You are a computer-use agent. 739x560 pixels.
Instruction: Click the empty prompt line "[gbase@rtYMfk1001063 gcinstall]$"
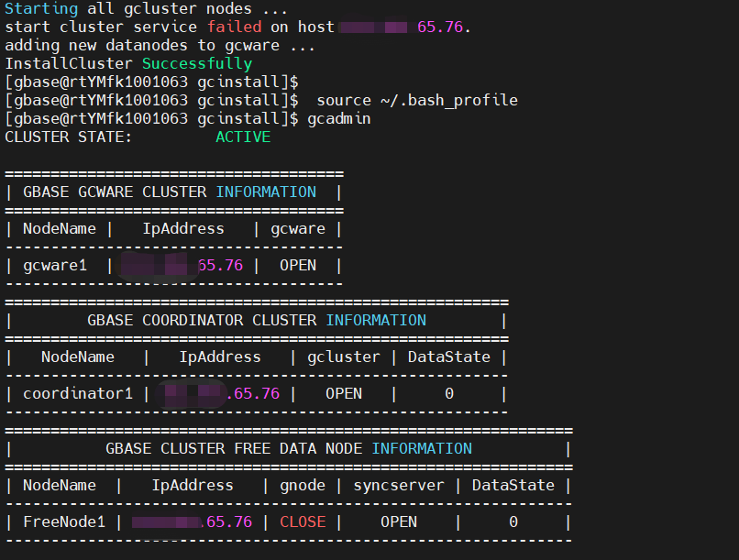tap(151, 82)
